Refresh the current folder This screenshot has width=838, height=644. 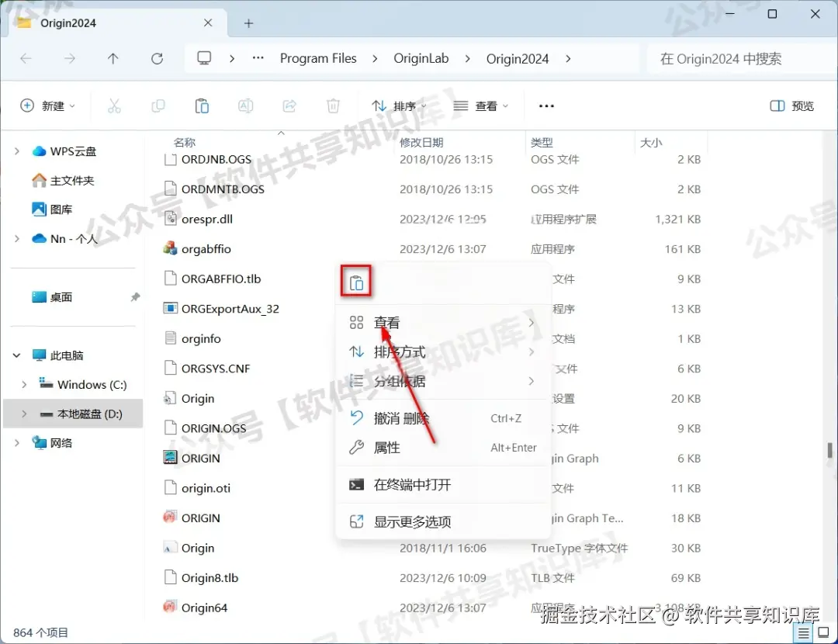coord(157,58)
